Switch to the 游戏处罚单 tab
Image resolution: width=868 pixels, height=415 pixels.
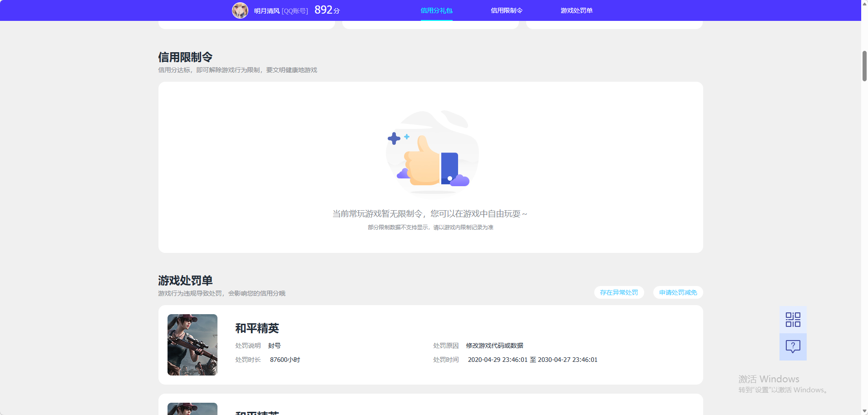pos(577,10)
